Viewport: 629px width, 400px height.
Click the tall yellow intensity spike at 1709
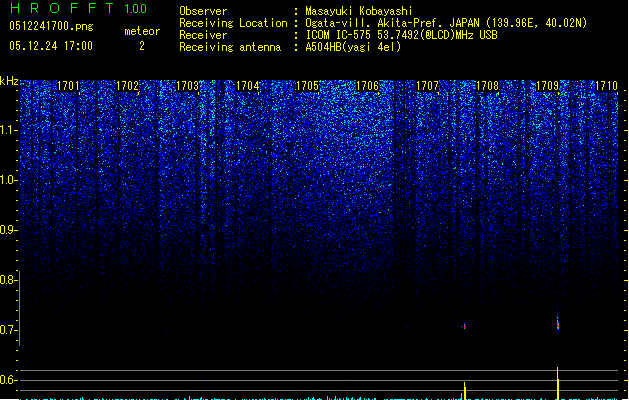[x=558, y=383]
